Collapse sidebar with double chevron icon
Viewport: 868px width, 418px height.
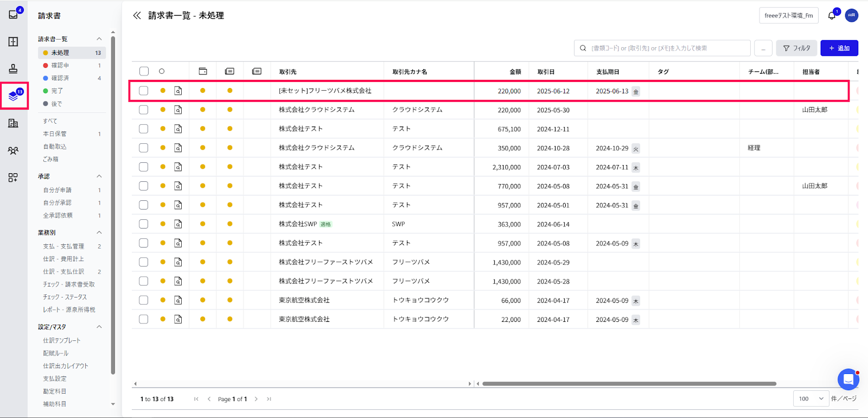click(x=137, y=16)
